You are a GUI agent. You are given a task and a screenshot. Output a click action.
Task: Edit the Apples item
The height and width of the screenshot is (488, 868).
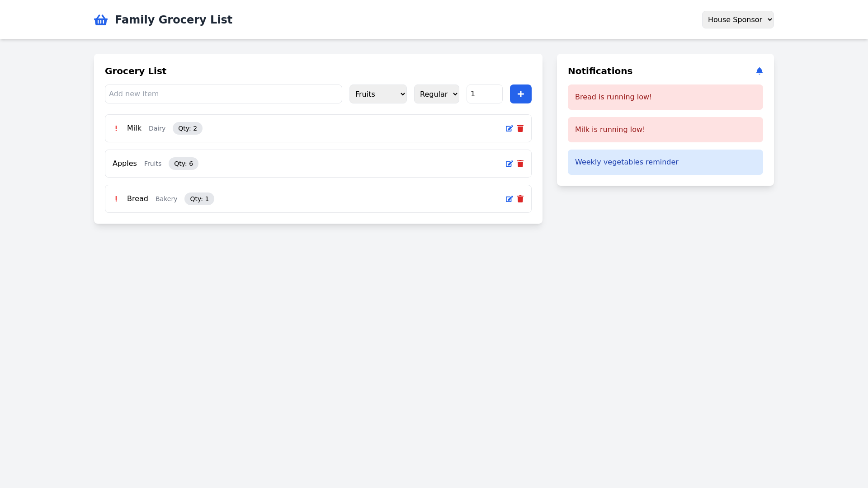(509, 164)
